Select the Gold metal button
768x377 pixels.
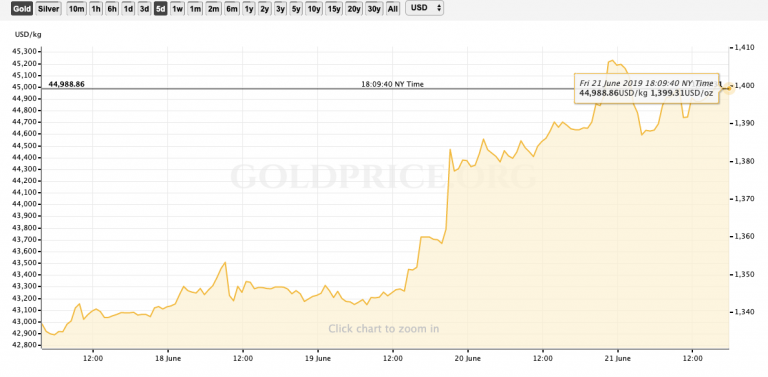coord(22,9)
